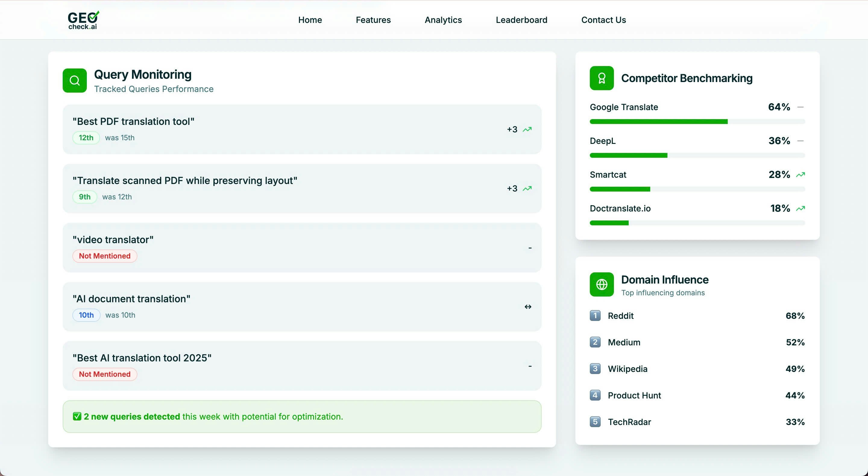Click the Top influencing domains subtitle

(663, 293)
